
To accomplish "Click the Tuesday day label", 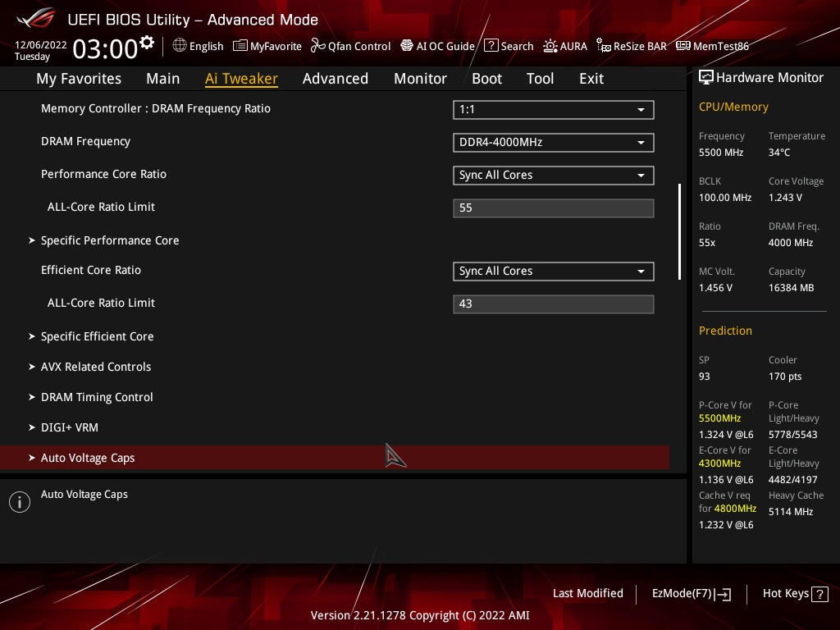I will click(32, 57).
